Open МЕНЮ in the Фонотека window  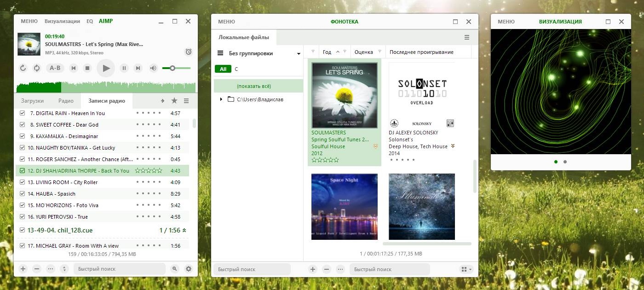pos(226,22)
